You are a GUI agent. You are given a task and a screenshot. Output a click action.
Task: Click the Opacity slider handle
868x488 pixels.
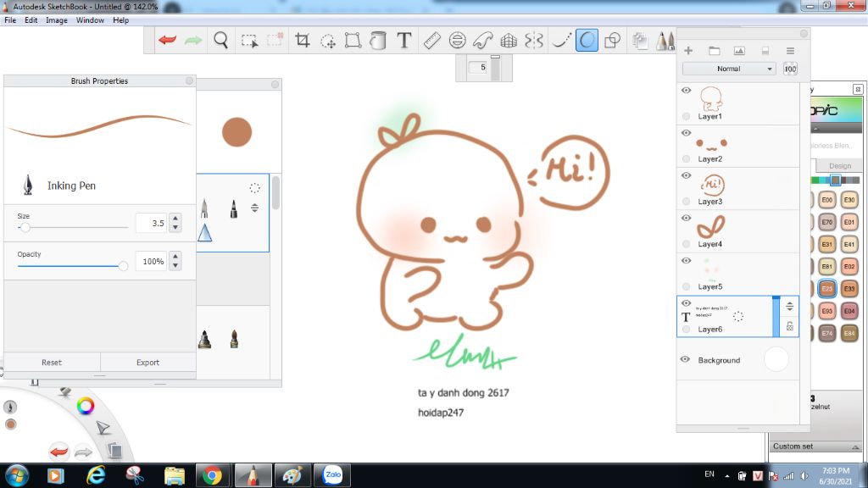pos(123,266)
